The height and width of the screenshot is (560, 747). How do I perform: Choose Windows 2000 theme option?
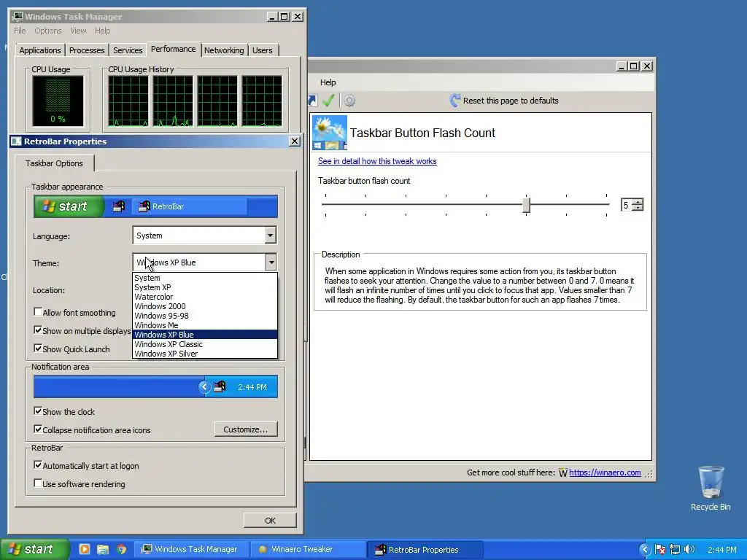pyautogui.click(x=205, y=306)
